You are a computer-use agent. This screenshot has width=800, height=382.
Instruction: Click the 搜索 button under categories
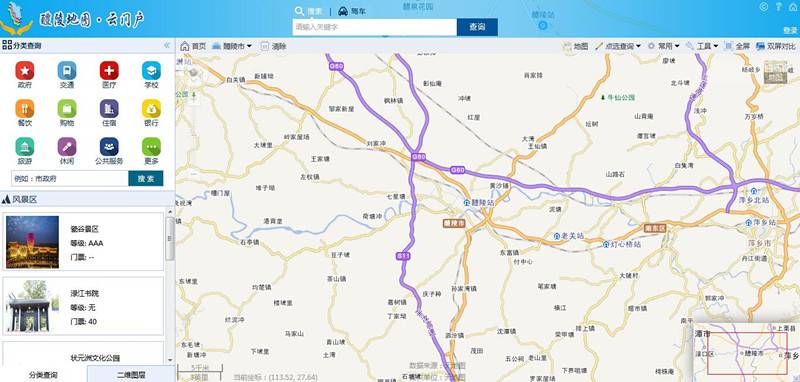click(145, 179)
